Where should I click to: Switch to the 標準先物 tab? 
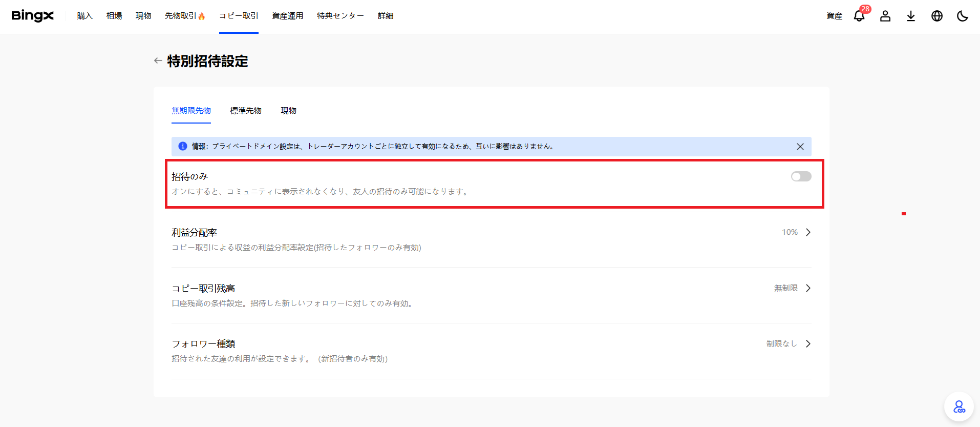click(x=246, y=111)
